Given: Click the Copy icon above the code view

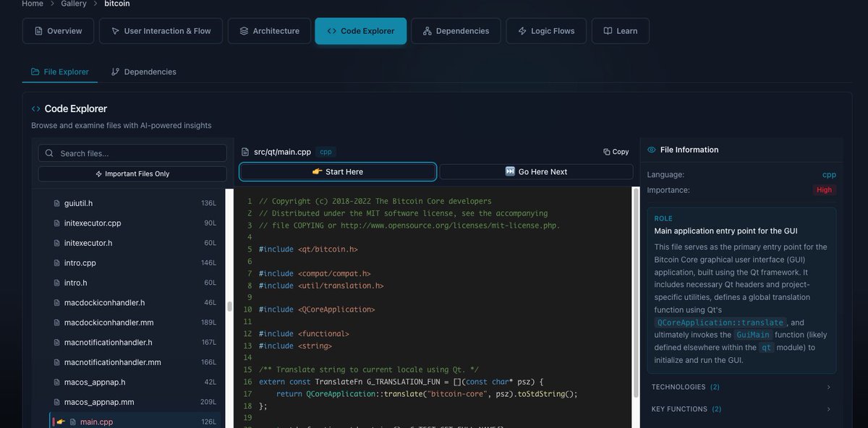Looking at the screenshot, I should point(606,152).
